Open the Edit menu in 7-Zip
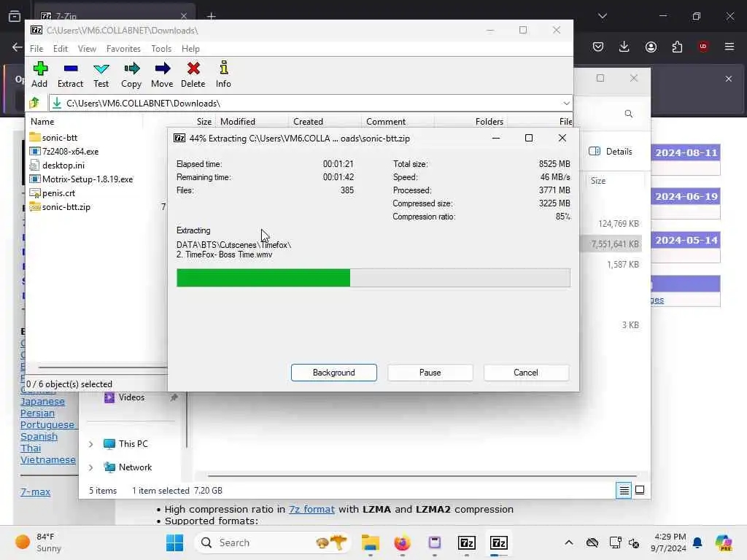 [x=60, y=49]
